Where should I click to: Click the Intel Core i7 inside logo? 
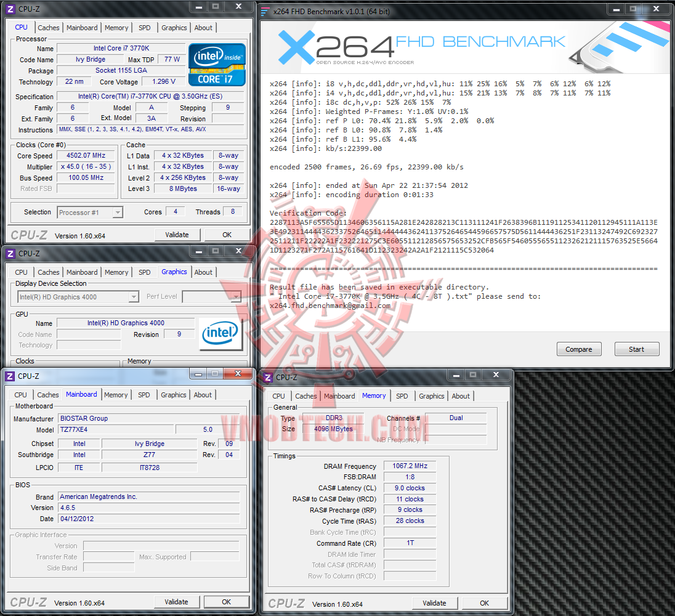pos(217,65)
